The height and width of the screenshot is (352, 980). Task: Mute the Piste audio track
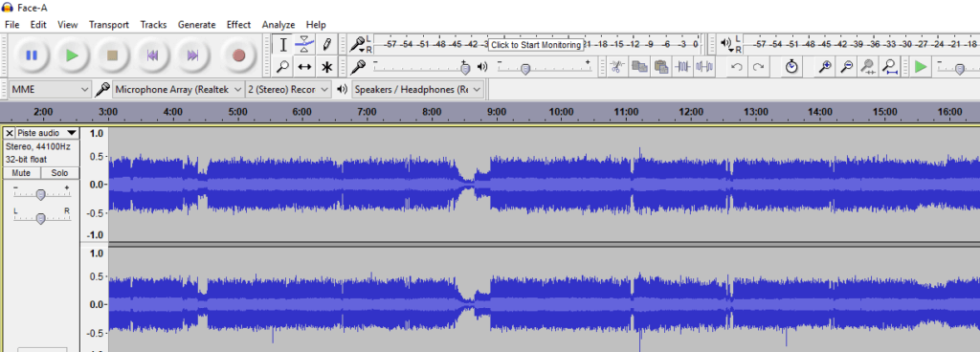(x=21, y=173)
